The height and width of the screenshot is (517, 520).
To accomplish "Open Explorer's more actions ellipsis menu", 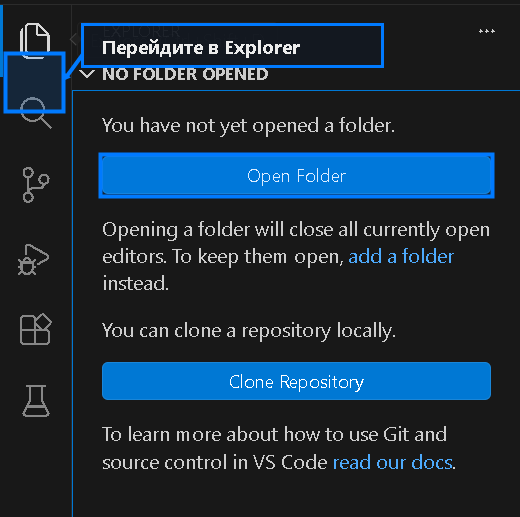I will 487,31.
